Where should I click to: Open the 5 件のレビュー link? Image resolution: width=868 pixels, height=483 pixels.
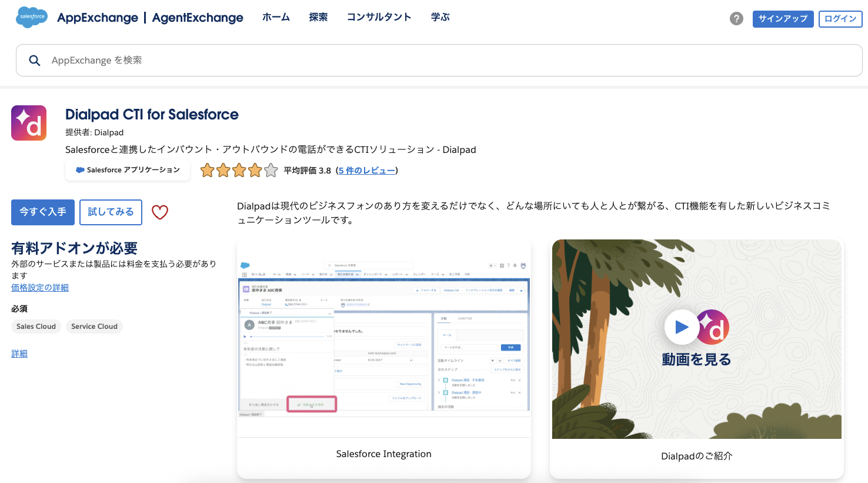point(367,171)
